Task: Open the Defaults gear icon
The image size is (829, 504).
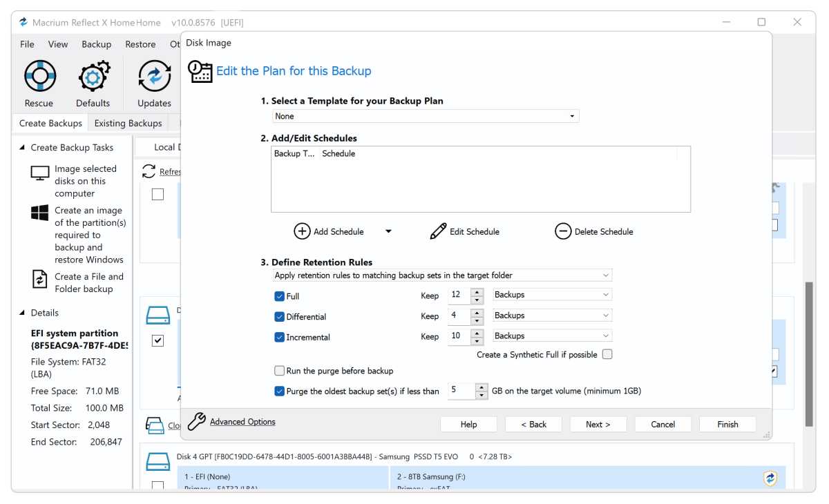Action: (93, 77)
